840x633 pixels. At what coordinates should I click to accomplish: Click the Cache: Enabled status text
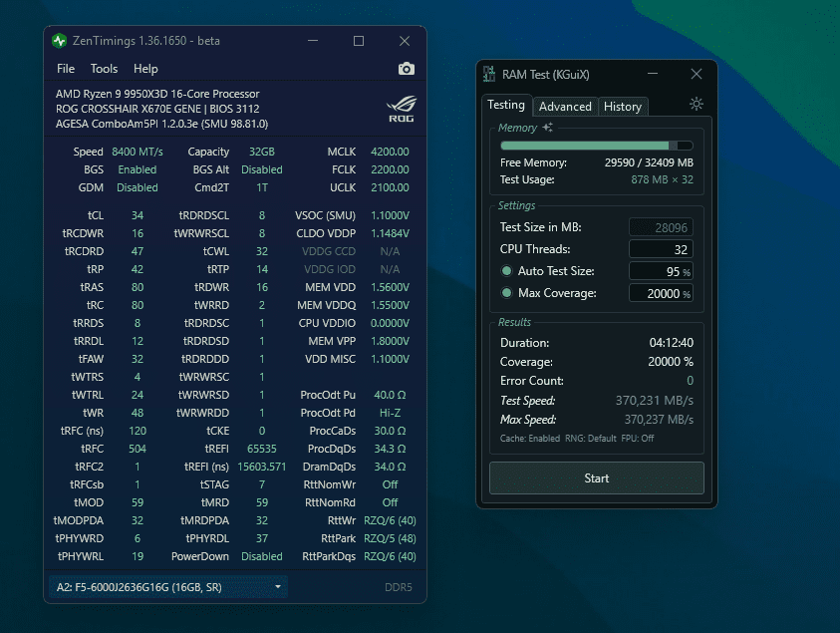(530, 439)
